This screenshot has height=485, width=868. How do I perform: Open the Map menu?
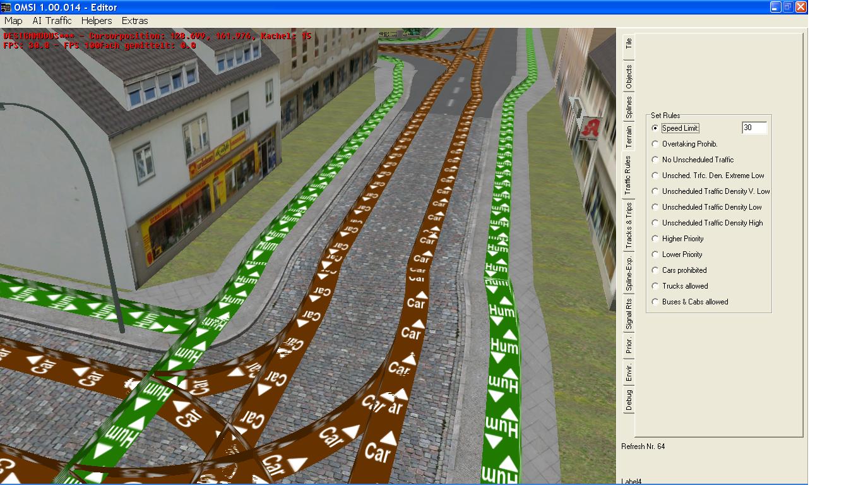point(13,21)
